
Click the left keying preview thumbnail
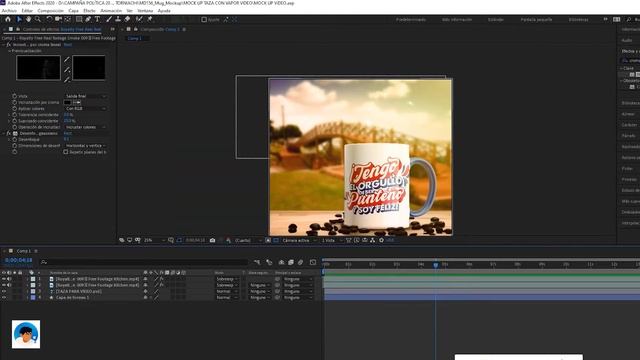pos(38,68)
